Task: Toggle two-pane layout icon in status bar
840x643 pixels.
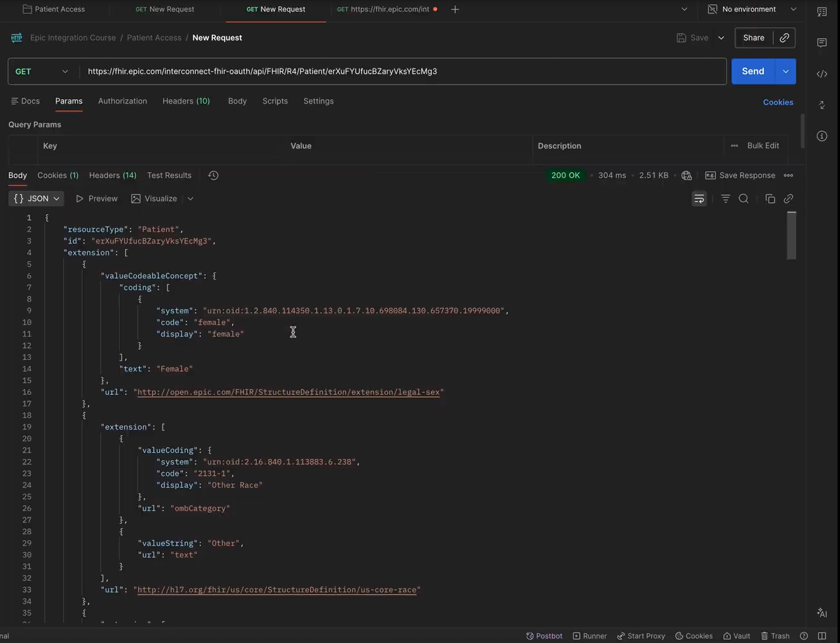Action: (822, 636)
